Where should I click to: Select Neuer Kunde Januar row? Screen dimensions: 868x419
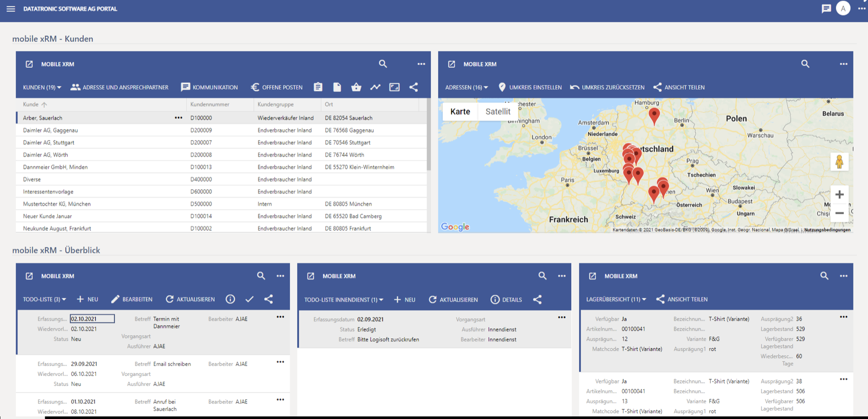coord(222,216)
